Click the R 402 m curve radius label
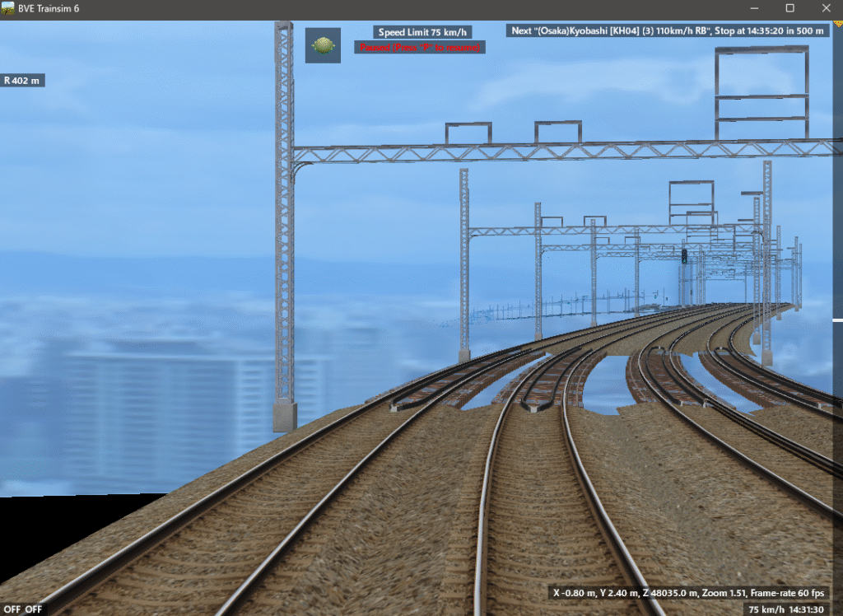 pos(22,81)
